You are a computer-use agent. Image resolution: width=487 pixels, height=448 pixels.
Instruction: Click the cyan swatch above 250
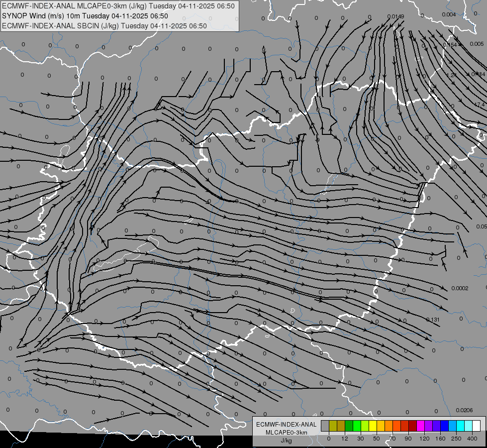[x=460, y=426]
